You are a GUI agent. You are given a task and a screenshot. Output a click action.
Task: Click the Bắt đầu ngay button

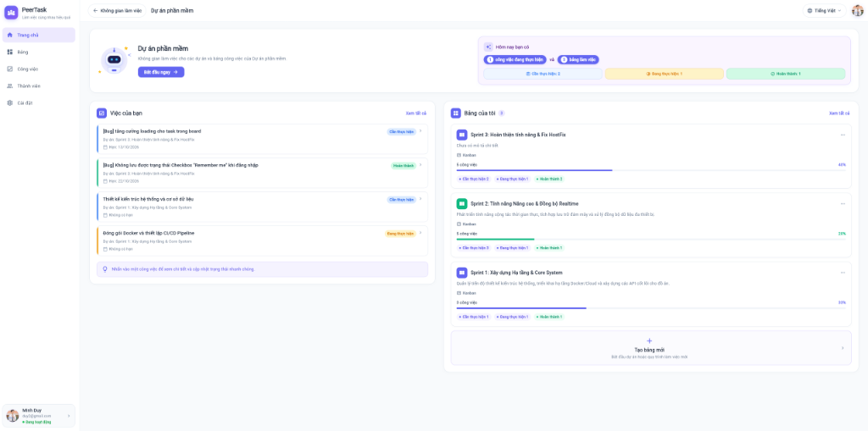click(161, 72)
